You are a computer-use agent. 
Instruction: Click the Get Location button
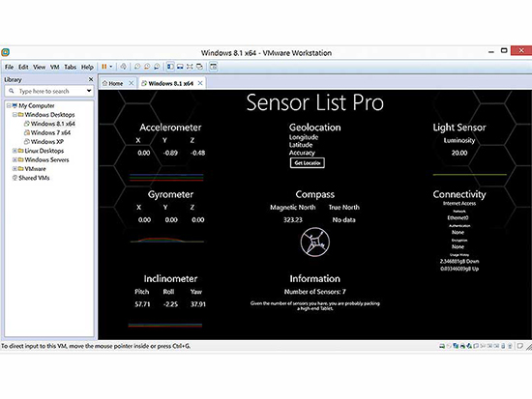pos(308,163)
